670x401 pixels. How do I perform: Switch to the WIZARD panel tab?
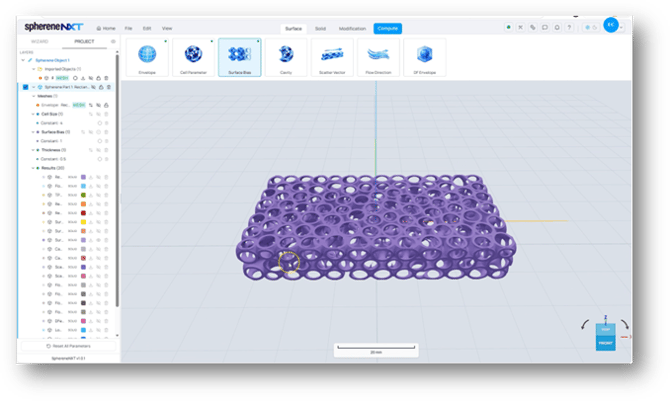(40, 41)
